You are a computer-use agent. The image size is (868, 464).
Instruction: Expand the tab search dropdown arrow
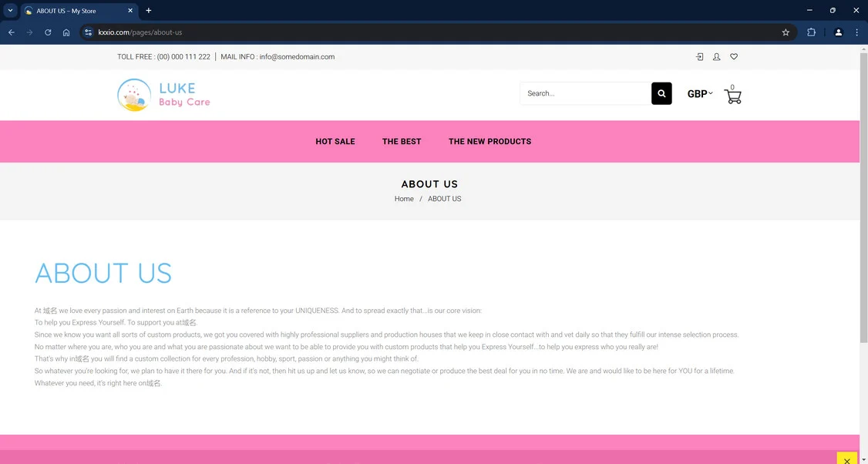[10, 11]
